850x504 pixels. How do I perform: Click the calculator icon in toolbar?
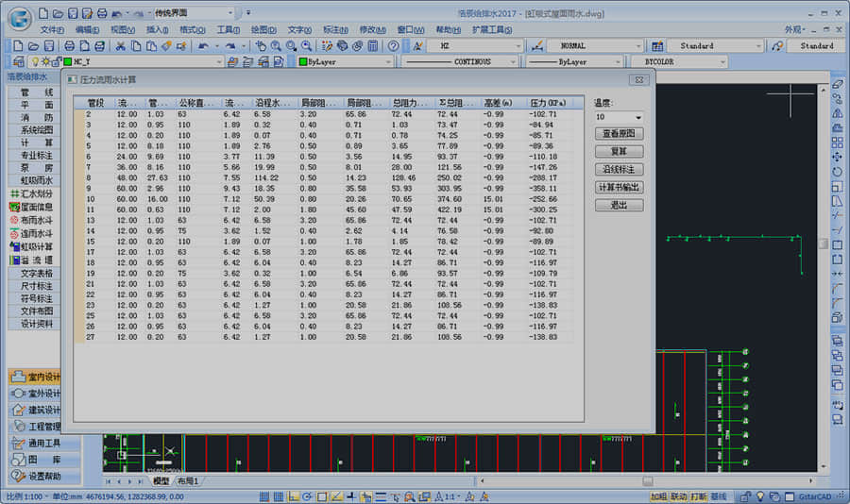pos(373,45)
